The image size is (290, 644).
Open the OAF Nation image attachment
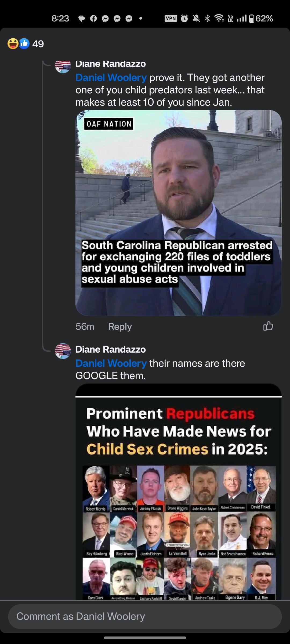[x=179, y=213]
